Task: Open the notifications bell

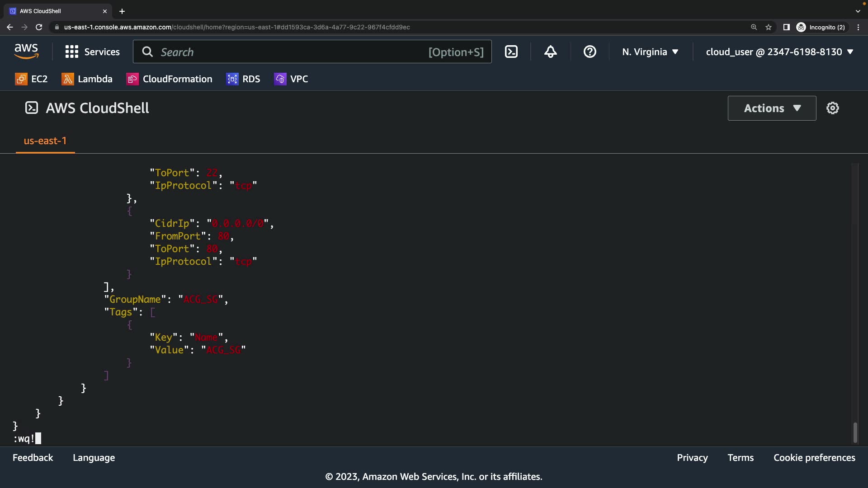Action: click(550, 52)
